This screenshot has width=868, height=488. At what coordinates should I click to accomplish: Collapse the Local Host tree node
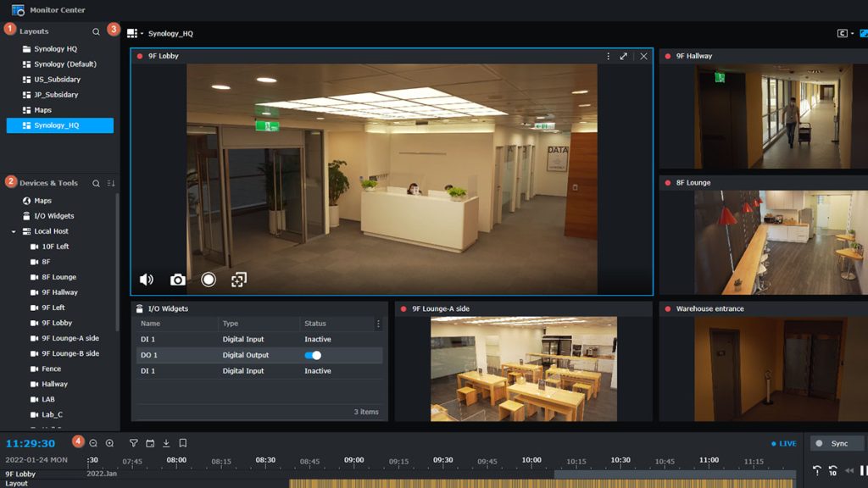click(14, 231)
